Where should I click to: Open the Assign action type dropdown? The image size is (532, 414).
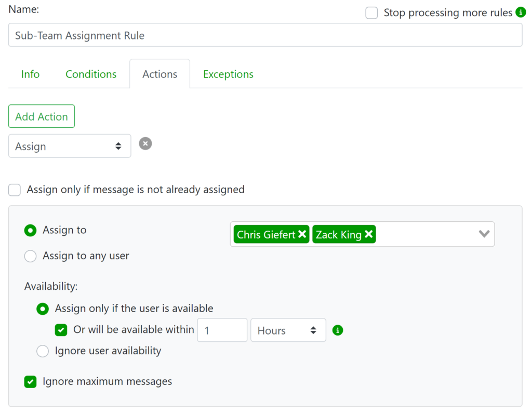click(x=70, y=146)
